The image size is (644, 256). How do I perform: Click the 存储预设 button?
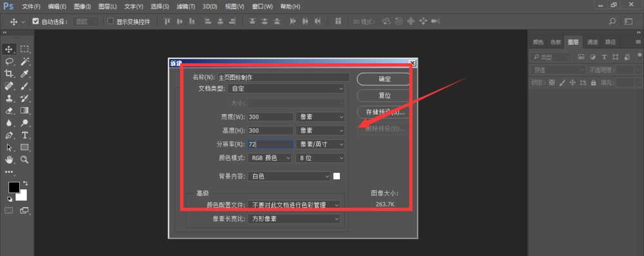tap(384, 112)
